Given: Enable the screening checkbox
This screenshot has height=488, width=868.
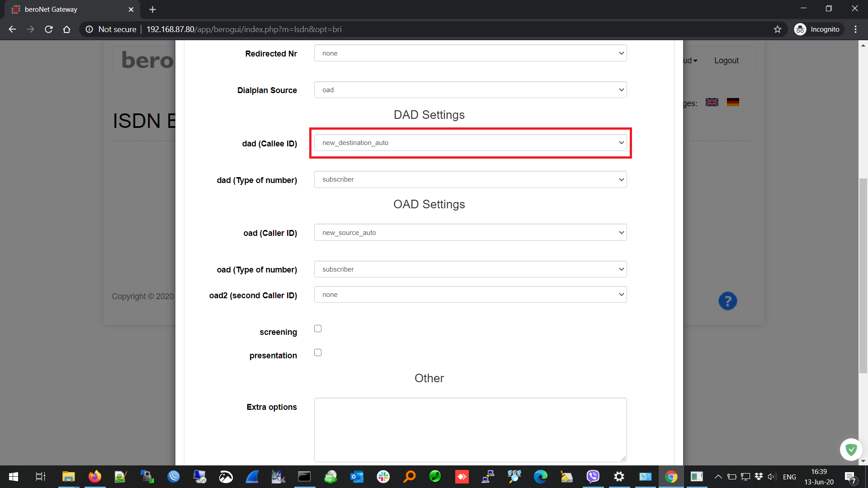Looking at the screenshot, I should click(318, 328).
